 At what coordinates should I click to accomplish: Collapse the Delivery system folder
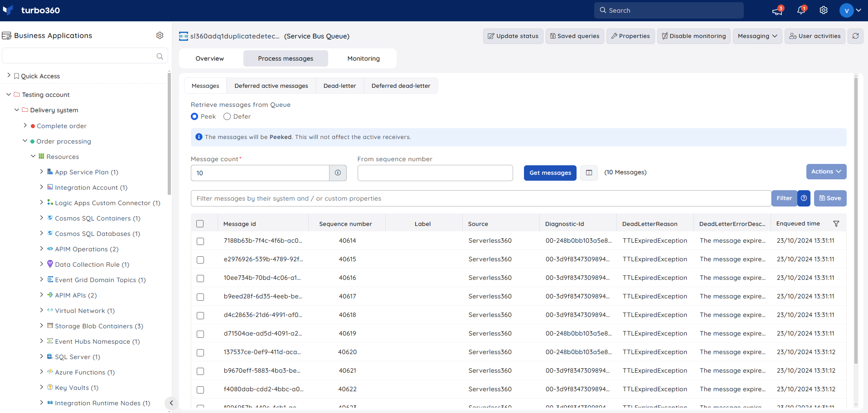coord(17,110)
